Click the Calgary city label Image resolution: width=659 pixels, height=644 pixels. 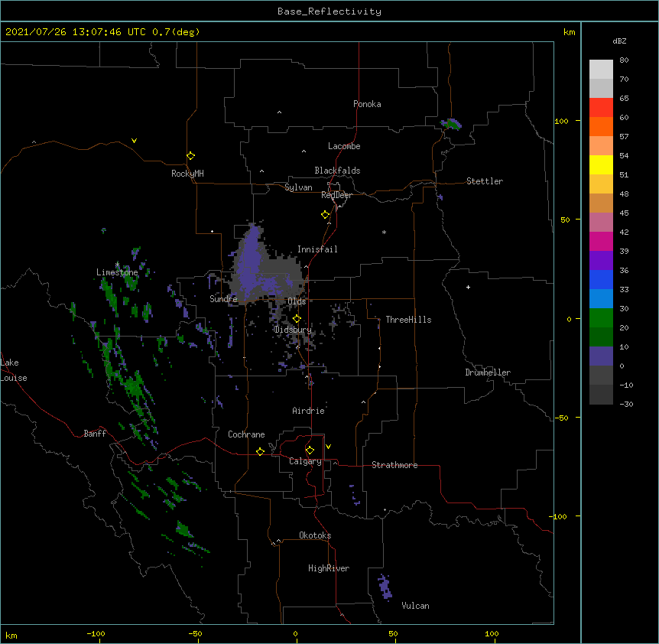305,461
